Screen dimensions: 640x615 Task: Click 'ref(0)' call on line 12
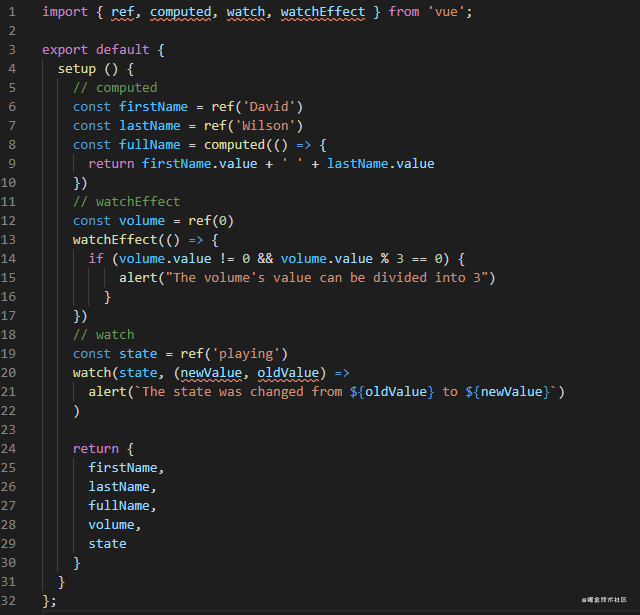[211, 220]
